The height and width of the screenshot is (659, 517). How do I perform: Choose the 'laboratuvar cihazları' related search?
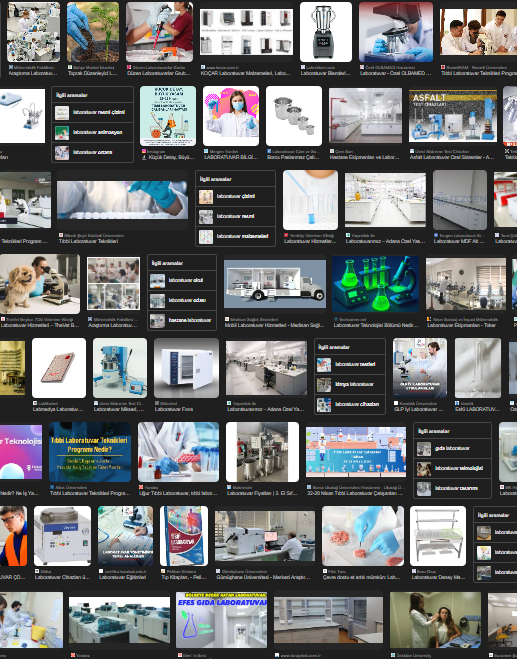tap(350, 404)
